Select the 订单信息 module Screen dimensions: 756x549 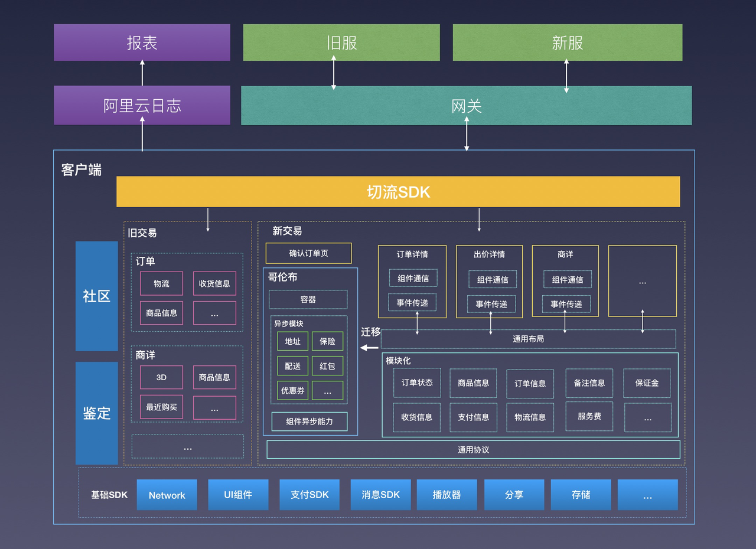click(x=530, y=384)
